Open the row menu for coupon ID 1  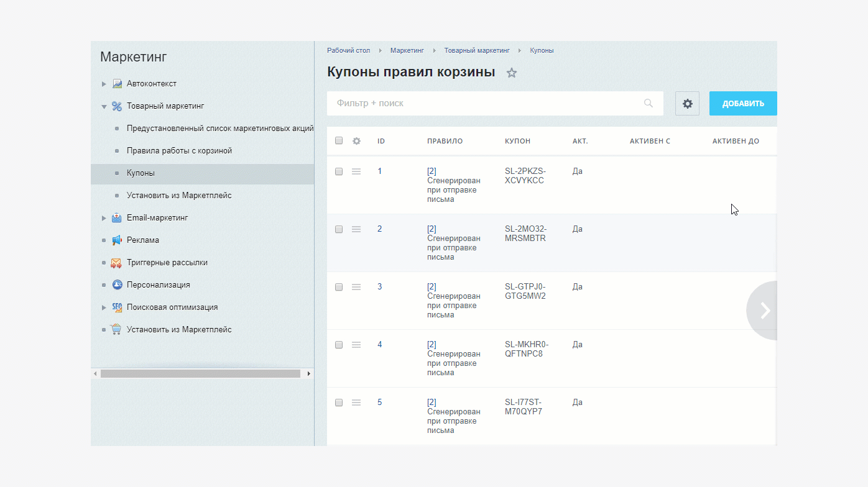pyautogui.click(x=356, y=171)
